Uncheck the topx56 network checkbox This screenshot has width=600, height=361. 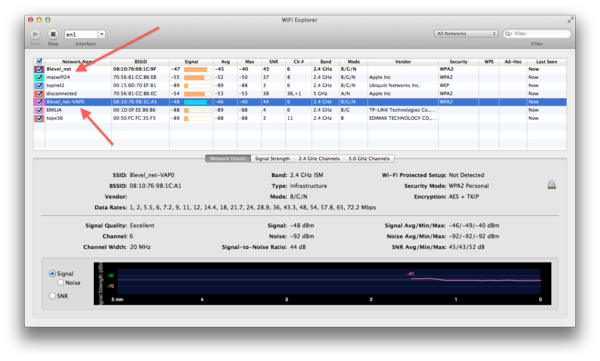click(39, 118)
